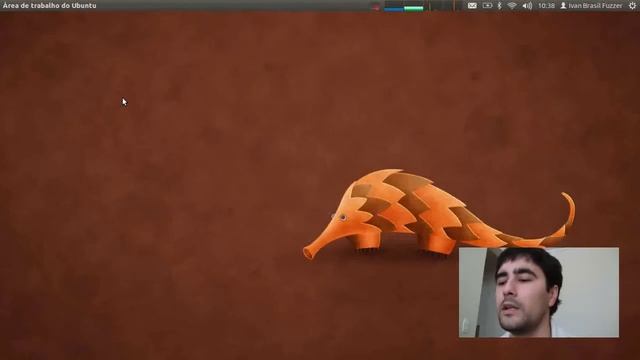Open the Bluetooth indicator menu
Screen dimensions: 640x360
499,6
